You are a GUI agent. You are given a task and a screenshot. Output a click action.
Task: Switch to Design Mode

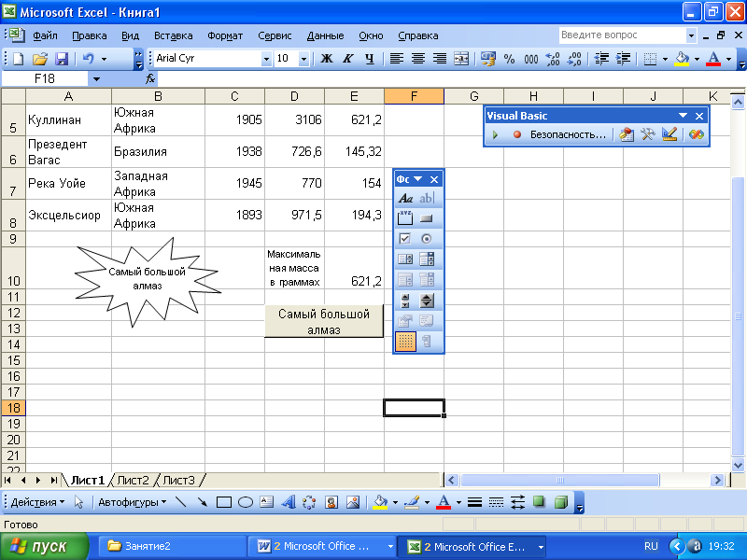(x=669, y=134)
